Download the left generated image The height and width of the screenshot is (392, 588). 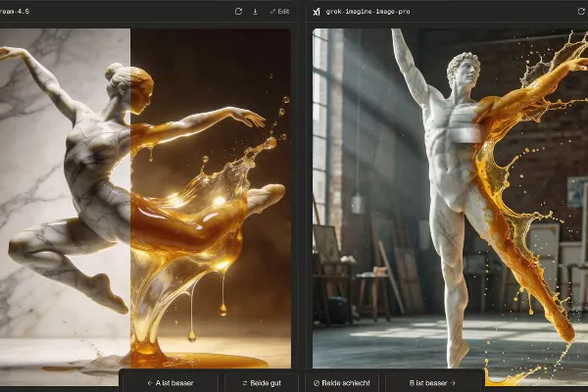coord(255,12)
